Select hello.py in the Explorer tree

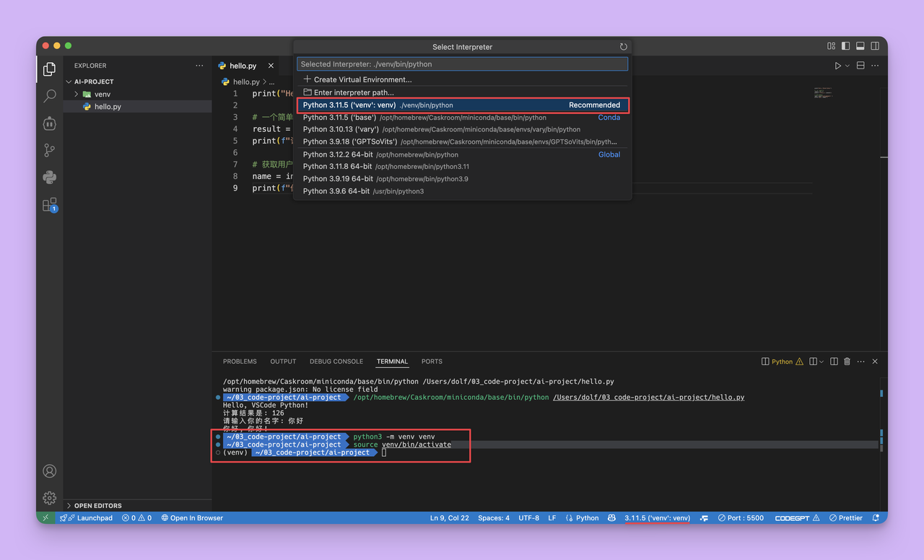click(x=137, y=107)
